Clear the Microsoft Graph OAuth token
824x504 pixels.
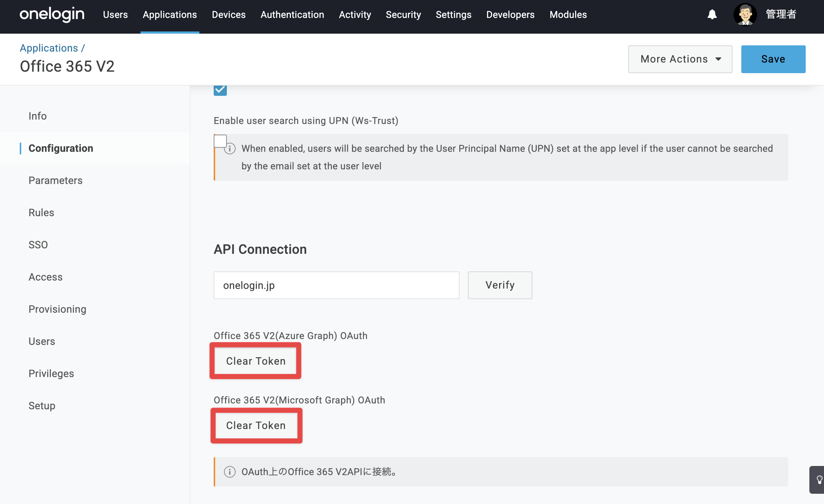pos(255,425)
